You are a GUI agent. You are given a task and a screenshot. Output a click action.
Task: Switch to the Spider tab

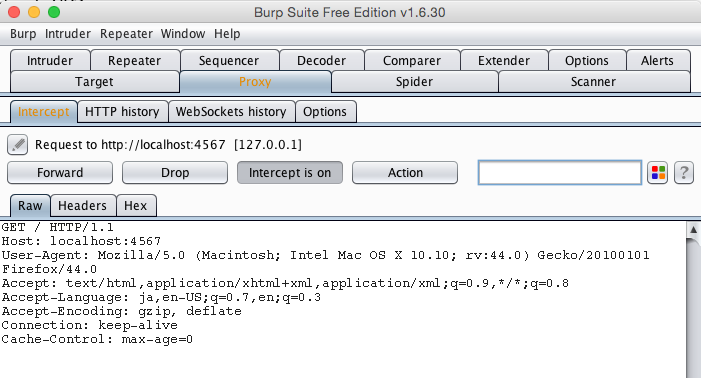point(414,82)
